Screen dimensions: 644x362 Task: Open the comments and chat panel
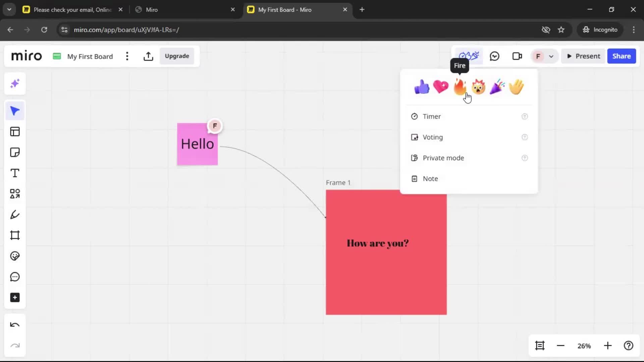coord(494,56)
